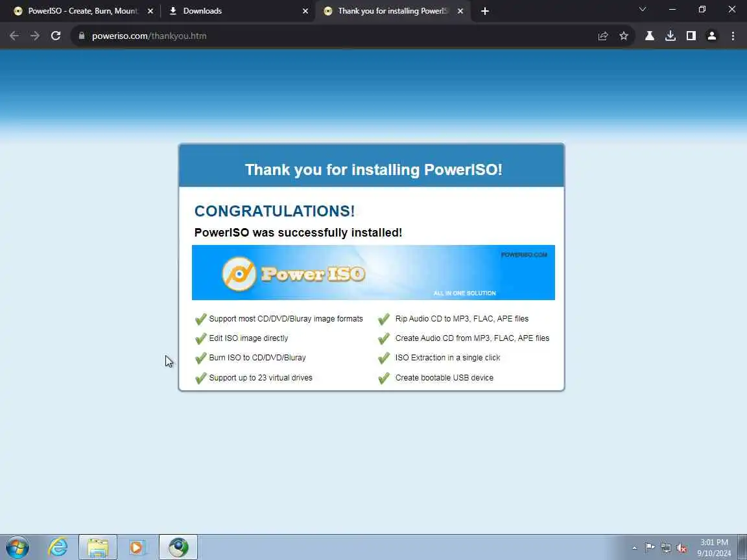Screen dimensions: 747x560
Task: Open the clock showing 3:01 PM
Action: pyautogui.click(x=714, y=548)
